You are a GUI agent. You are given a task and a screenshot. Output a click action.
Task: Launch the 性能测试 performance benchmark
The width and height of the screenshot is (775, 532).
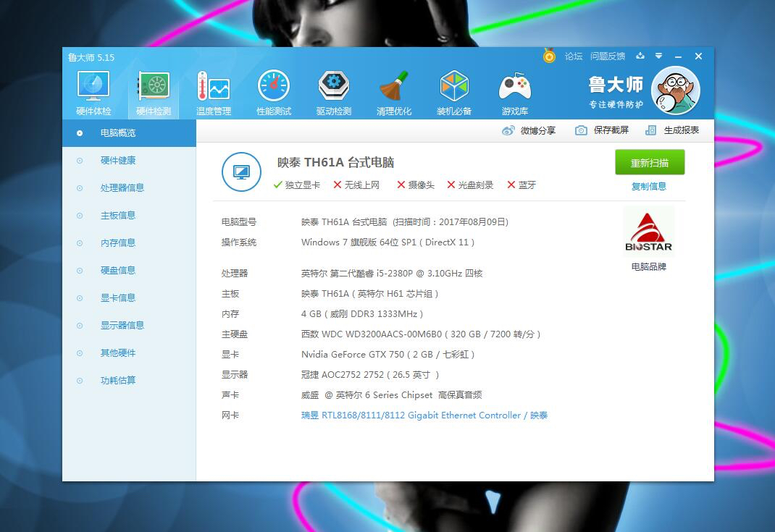coord(274,90)
